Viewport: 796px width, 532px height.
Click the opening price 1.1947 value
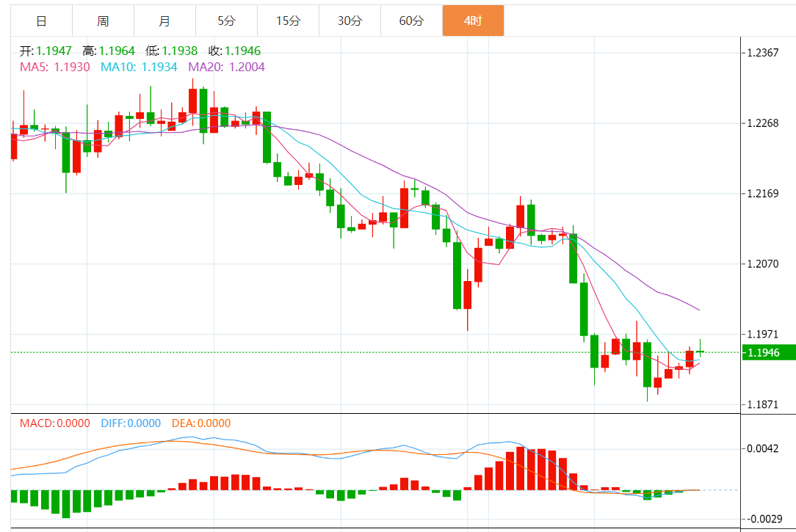pos(54,51)
